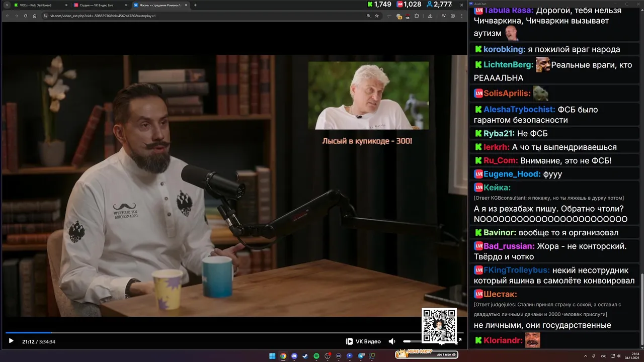Open Steam from the taskbar
Viewport: 644px width, 362px height.
coord(305,356)
